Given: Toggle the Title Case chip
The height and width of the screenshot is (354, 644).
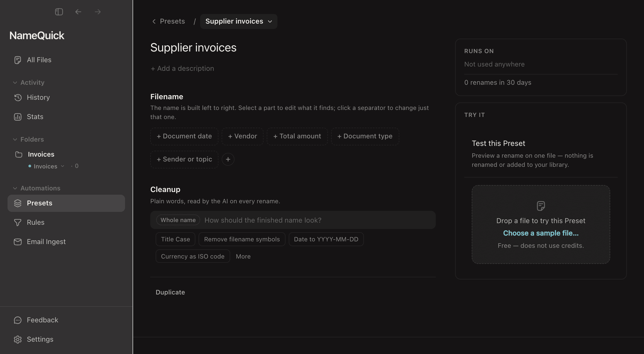Looking at the screenshot, I should click(175, 239).
